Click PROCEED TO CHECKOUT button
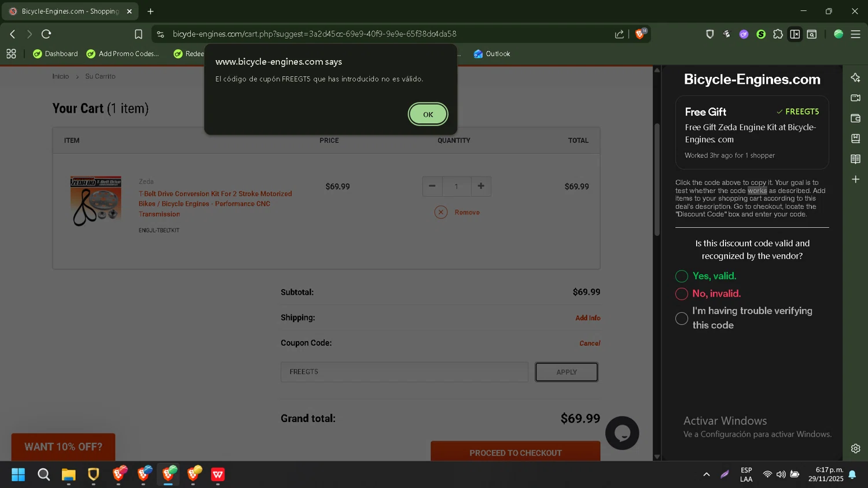Viewport: 868px width, 488px height. tap(515, 452)
